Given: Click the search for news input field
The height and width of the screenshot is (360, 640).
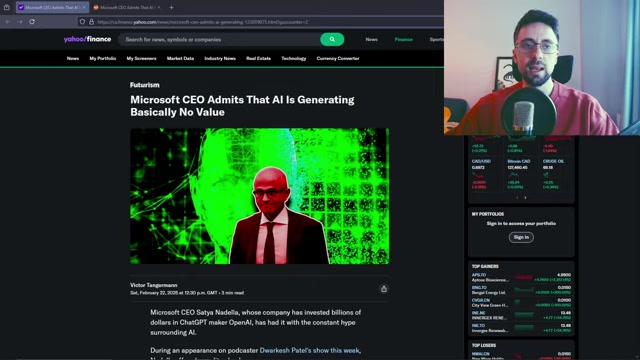Looking at the screenshot, I should (x=220, y=40).
